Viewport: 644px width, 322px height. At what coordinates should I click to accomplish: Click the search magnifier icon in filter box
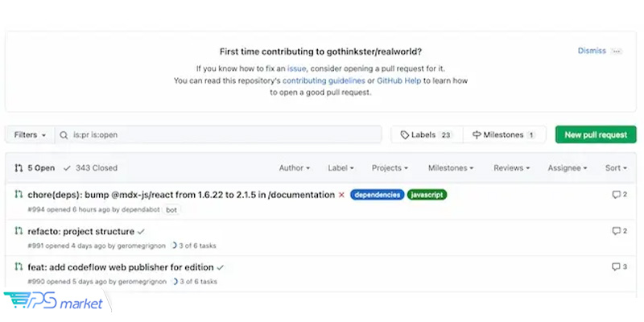tap(64, 135)
